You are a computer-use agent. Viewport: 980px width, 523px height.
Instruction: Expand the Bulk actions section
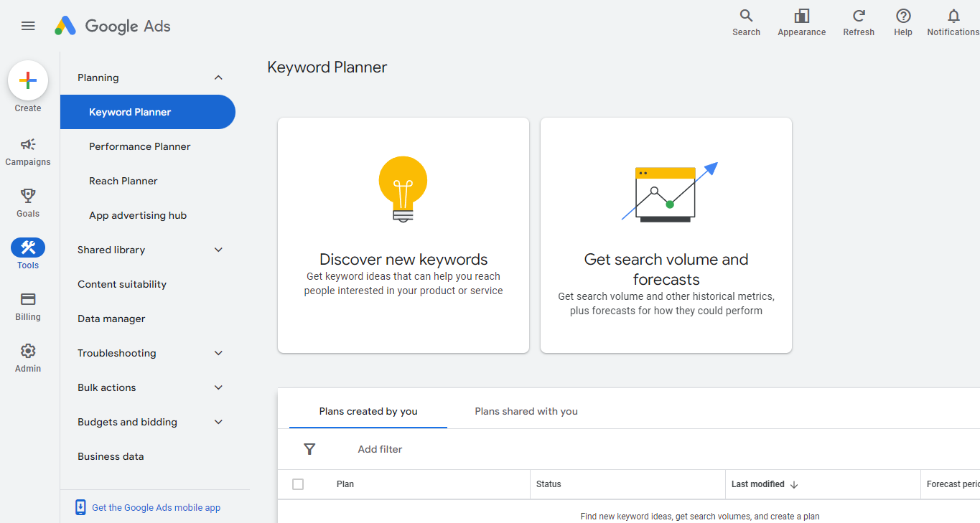[x=219, y=387]
